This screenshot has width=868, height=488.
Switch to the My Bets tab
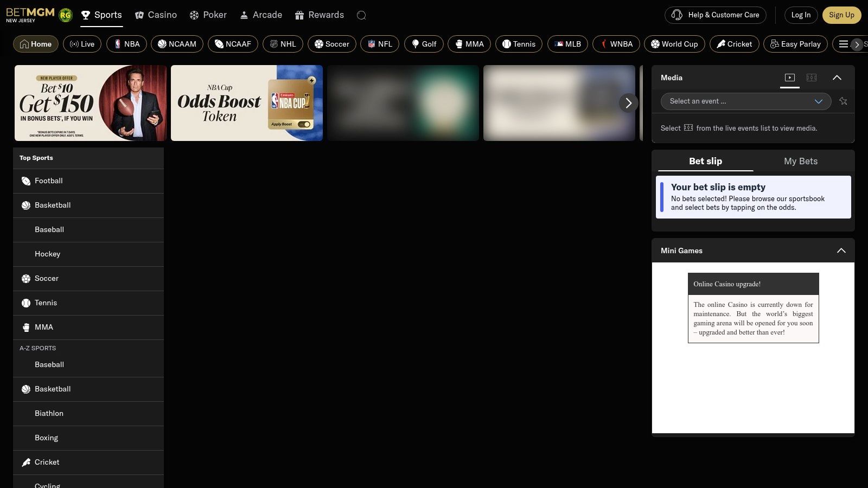[800, 161]
